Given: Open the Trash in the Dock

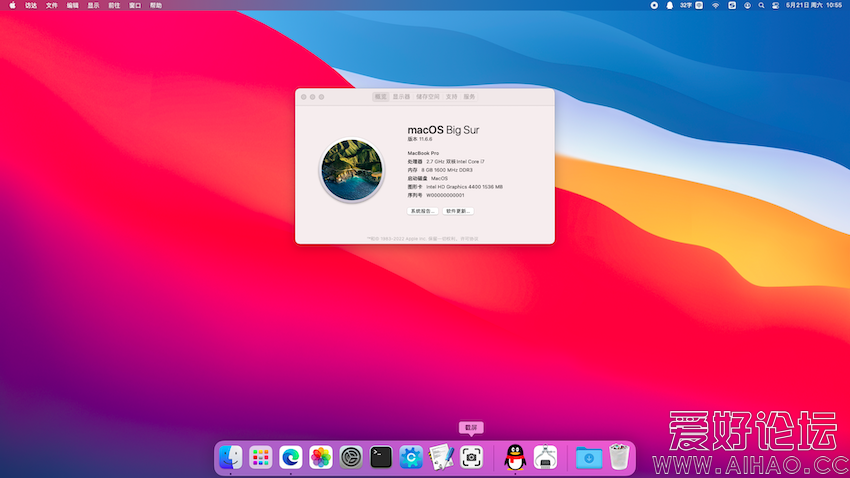Looking at the screenshot, I should pos(619,458).
